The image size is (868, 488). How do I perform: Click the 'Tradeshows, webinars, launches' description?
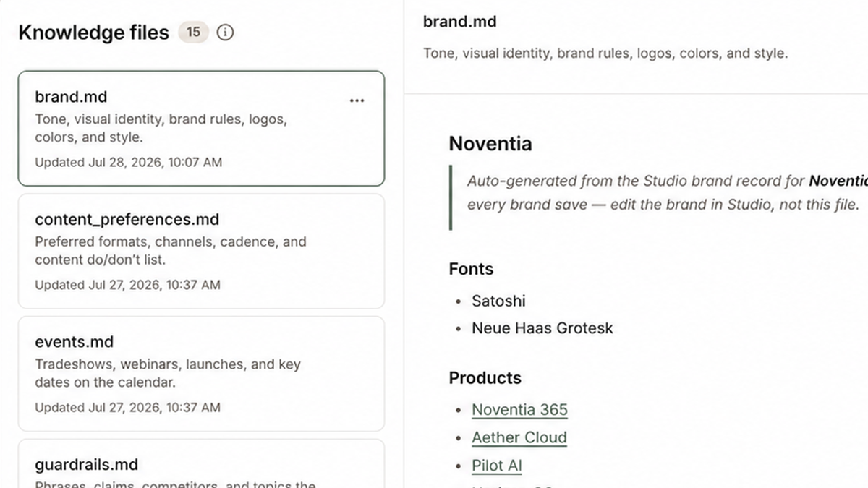point(168,373)
